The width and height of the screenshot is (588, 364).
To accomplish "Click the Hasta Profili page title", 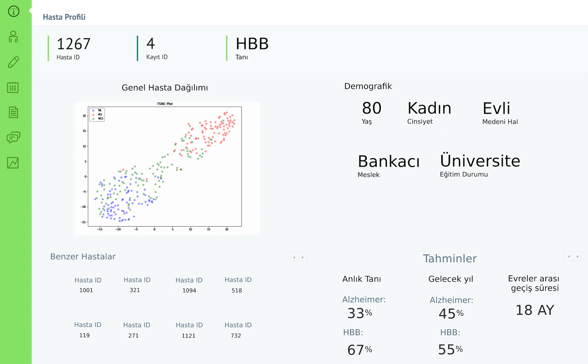I will 64,17.
